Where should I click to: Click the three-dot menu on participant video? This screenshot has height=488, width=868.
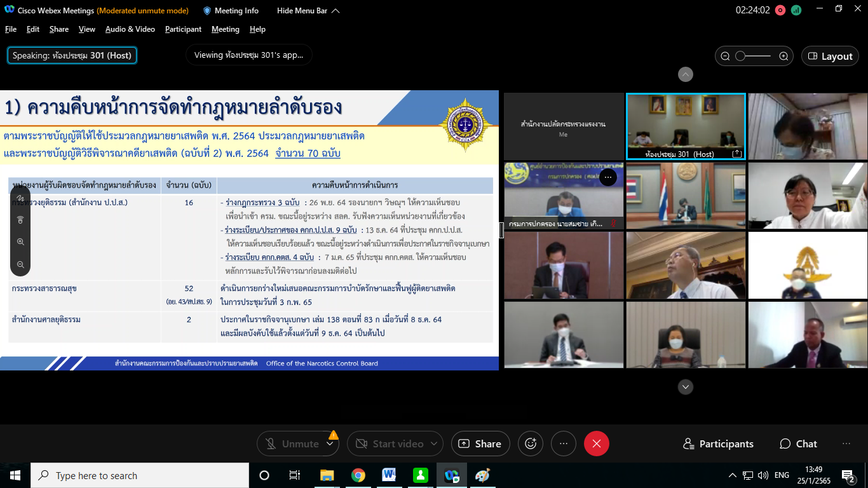tap(608, 177)
